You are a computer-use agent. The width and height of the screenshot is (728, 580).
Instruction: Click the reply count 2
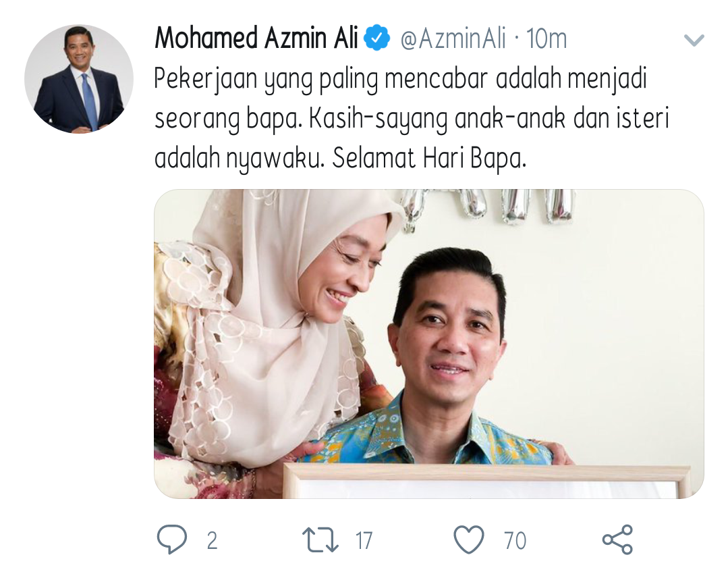click(x=212, y=540)
